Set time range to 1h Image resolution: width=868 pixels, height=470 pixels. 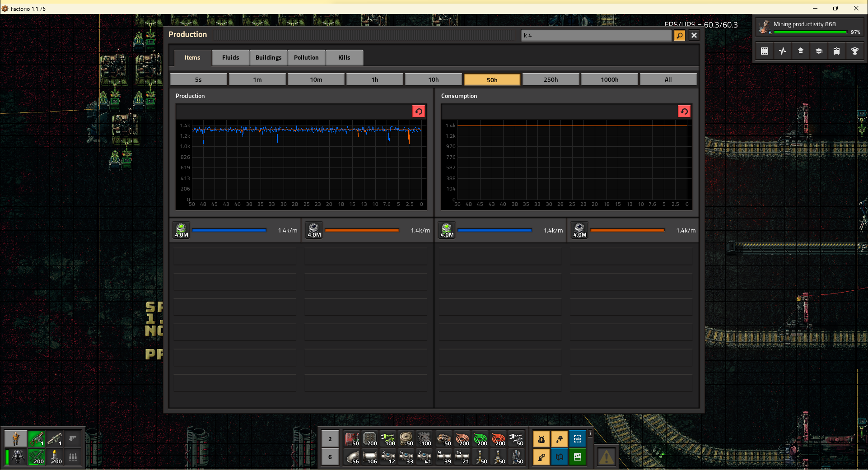point(375,79)
